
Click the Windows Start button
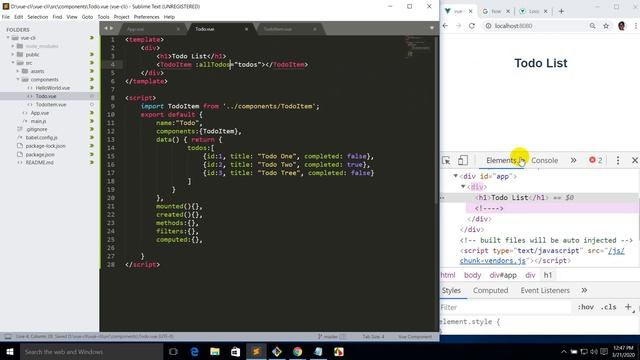point(10,351)
